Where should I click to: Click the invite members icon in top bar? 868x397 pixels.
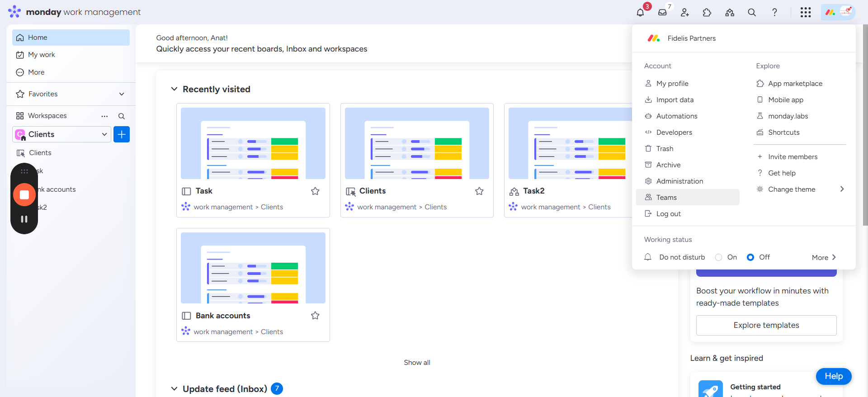685,13
